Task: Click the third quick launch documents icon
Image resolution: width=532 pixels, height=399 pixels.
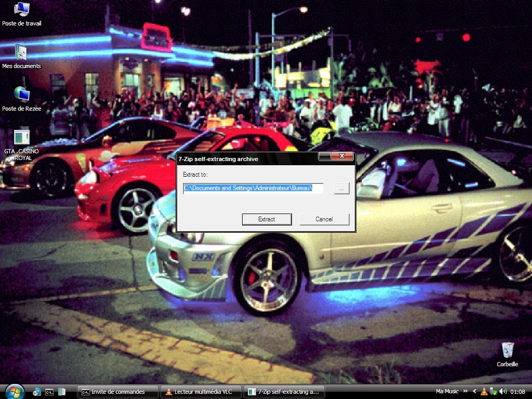Action: [62, 392]
